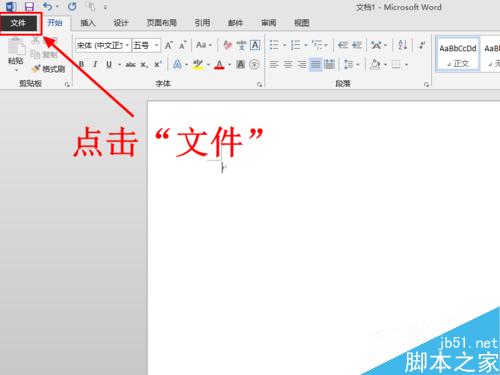Toggle Show/Hide paragraph marks
The height and width of the screenshot is (375, 500).
[x=422, y=45]
